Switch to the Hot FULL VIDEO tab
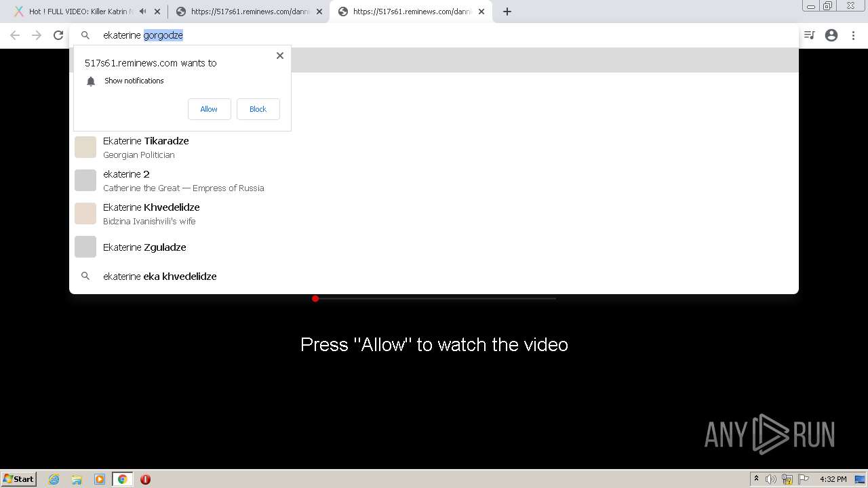This screenshot has width=868, height=488. [x=81, y=12]
